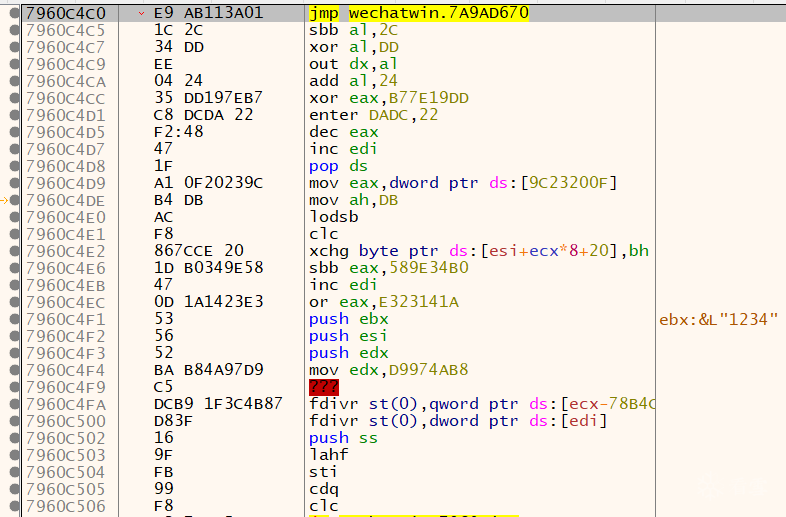
Task: Click the add al,24 instruction
Action: (353, 81)
